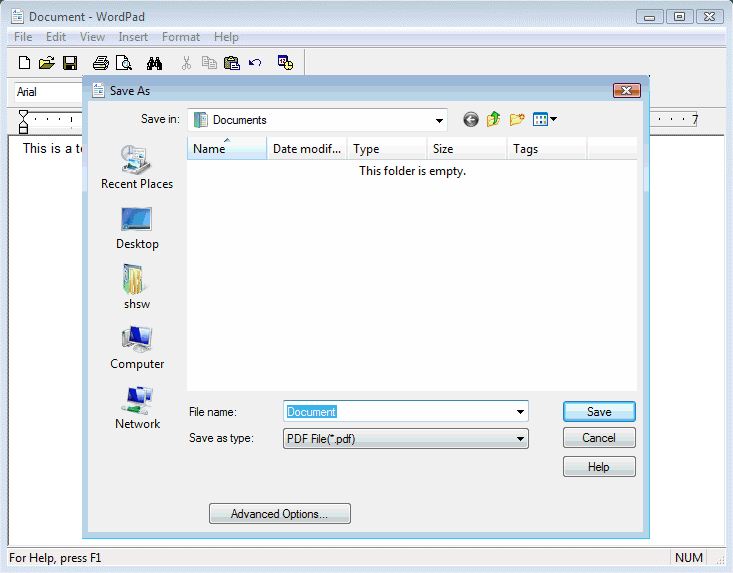Click the Copy toolbar icon
The image size is (733, 573).
coord(209,63)
